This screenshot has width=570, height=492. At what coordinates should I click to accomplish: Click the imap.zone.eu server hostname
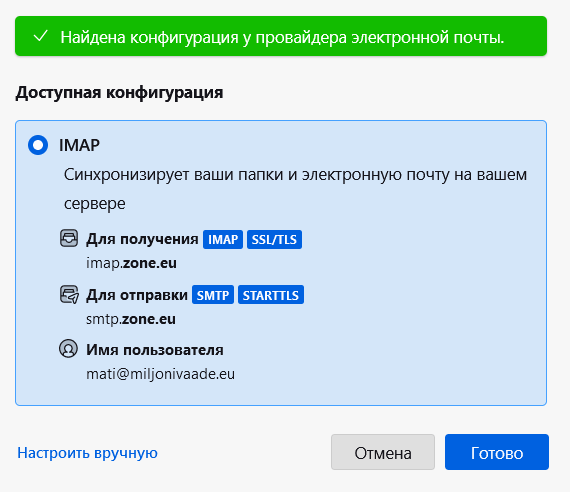pyautogui.click(x=131, y=263)
